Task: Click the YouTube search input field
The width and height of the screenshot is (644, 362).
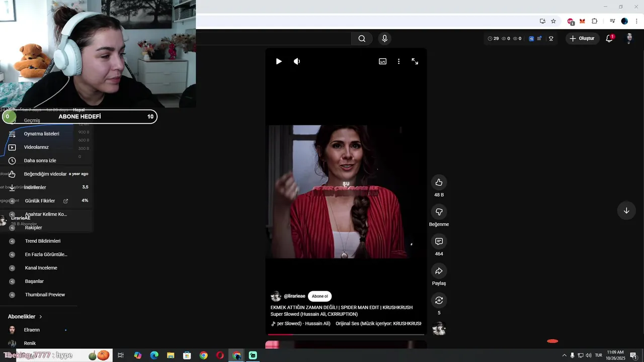Action: [274, 39]
